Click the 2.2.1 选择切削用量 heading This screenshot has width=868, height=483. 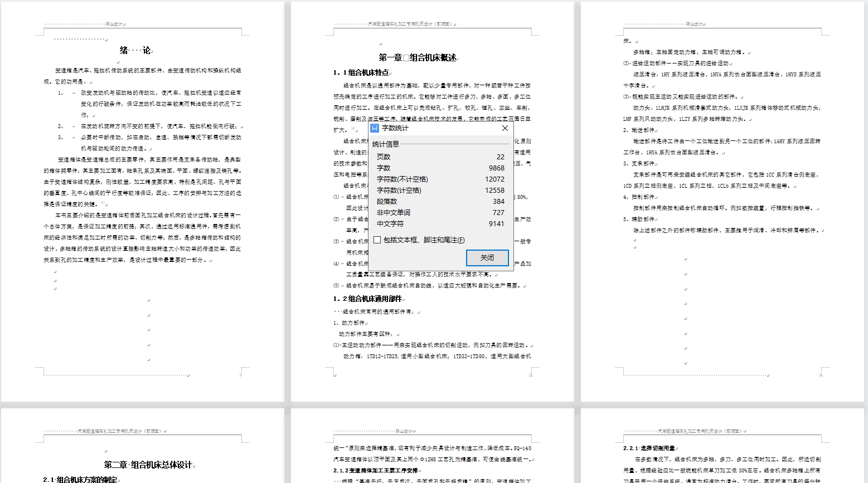click(x=649, y=448)
